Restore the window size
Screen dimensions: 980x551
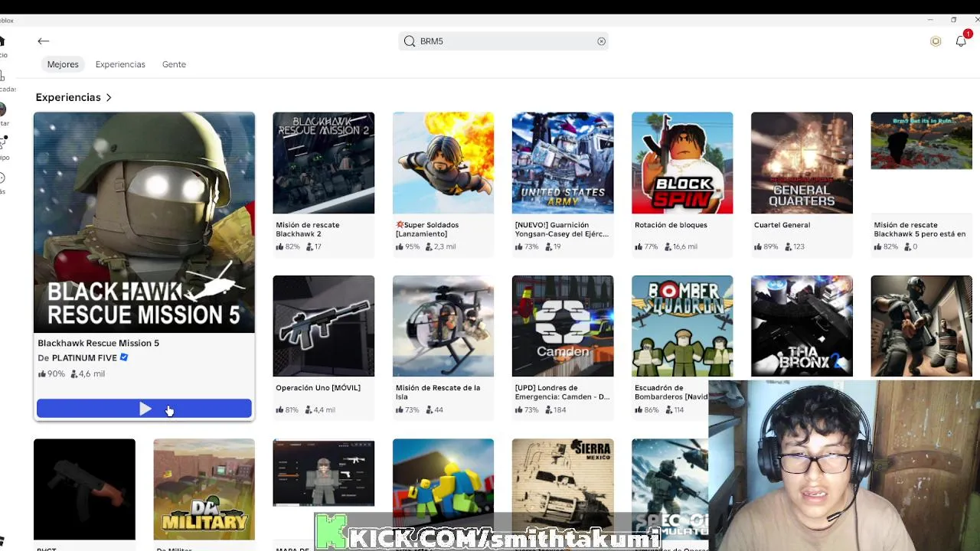click(x=953, y=20)
